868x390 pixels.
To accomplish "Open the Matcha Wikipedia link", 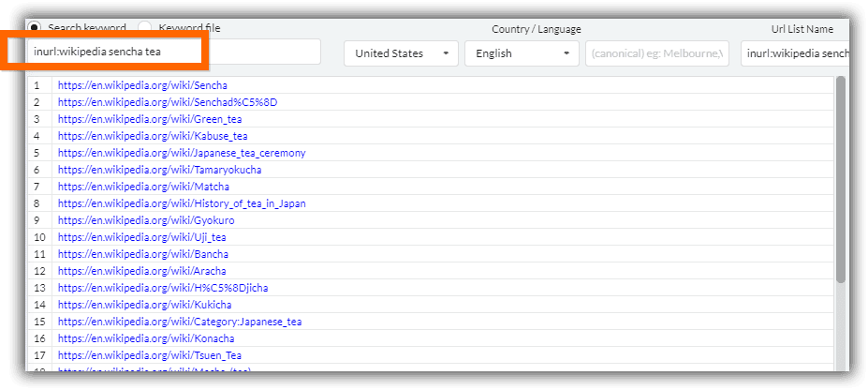I will (x=143, y=187).
